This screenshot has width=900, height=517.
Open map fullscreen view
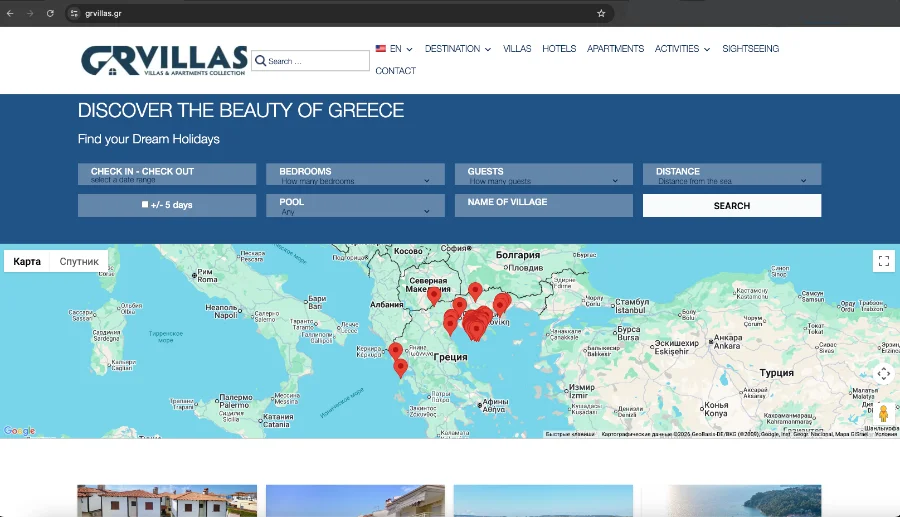pyautogui.click(x=883, y=261)
